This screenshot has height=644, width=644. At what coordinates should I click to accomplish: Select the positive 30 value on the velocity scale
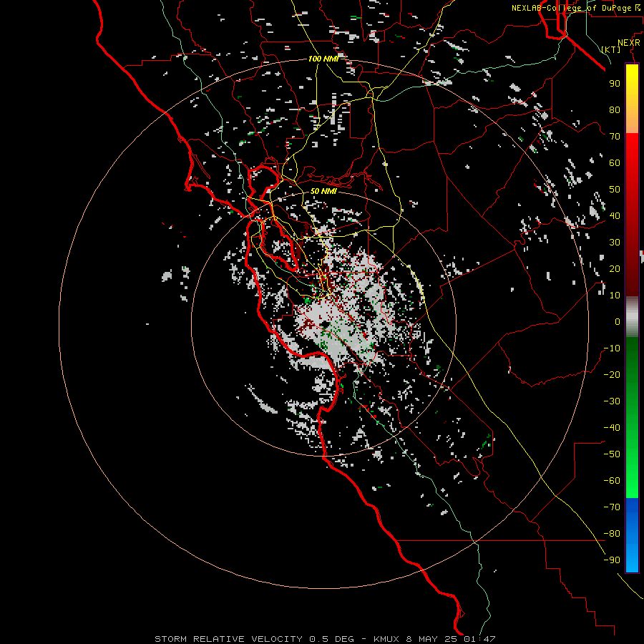point(615,243)
